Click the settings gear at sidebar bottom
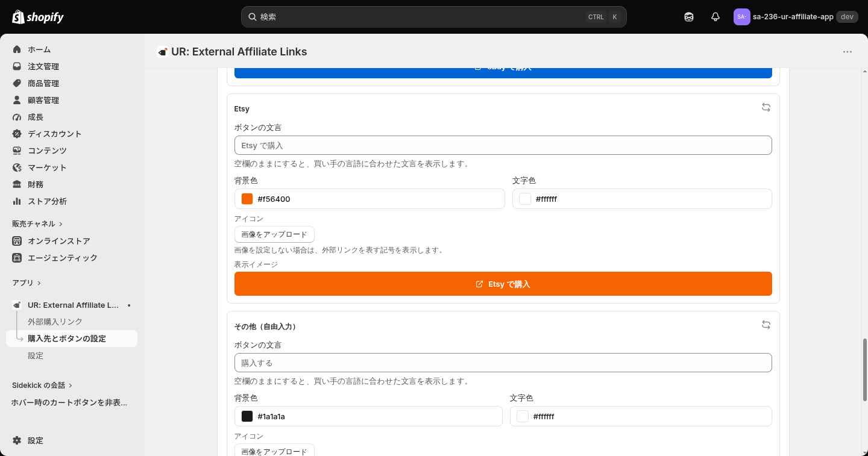The height and width of the screenshot is (456, 868). pyautogui.click(x=17, y=440)
